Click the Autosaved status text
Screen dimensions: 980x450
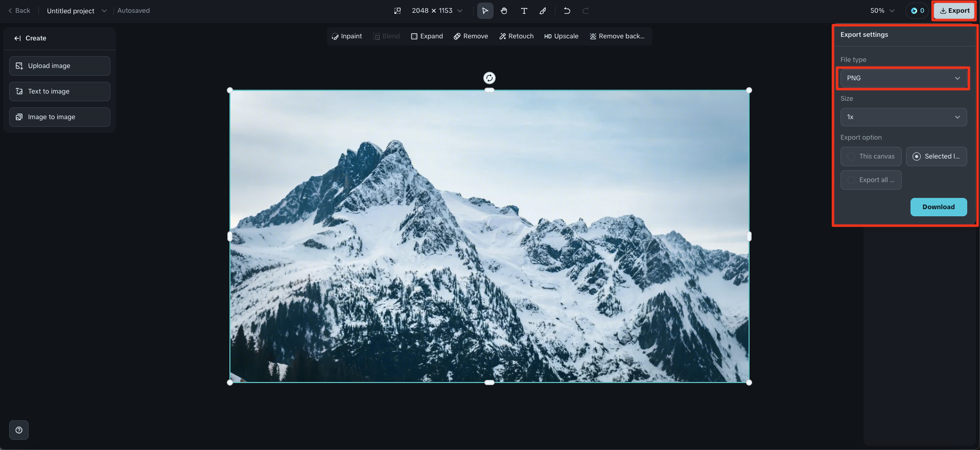(x=133, y=11)
